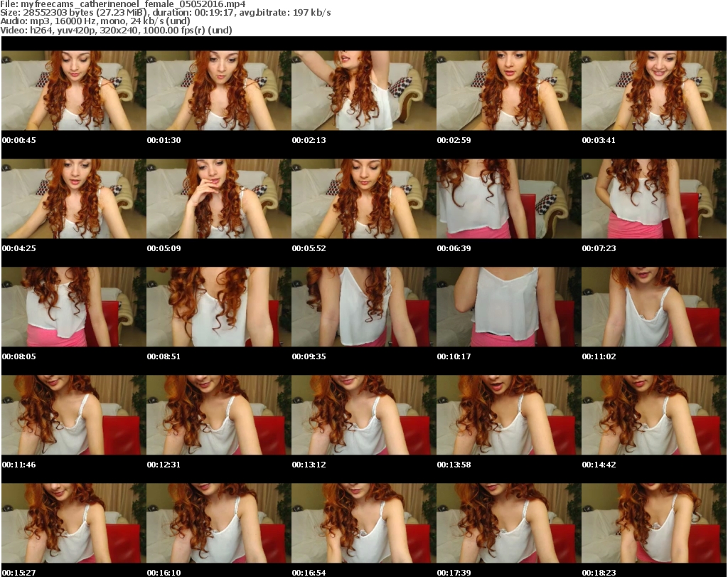Click the Size and duration info line
Screen dimensions: 728x577
(165, 13)
